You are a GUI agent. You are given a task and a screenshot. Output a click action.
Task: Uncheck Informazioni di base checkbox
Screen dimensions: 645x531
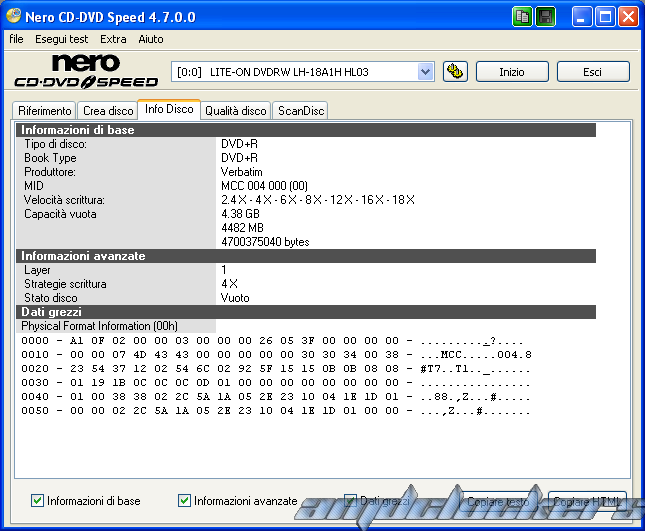click(x=38, y=500)
